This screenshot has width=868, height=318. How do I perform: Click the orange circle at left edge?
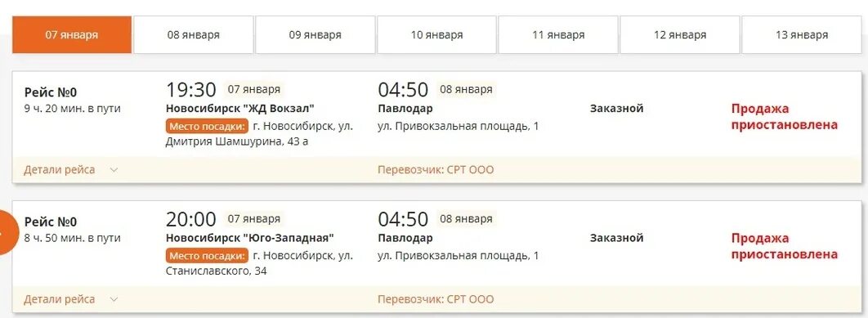(7, 233)
